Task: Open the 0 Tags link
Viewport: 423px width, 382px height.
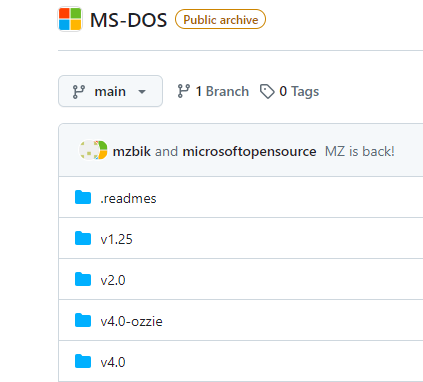Action: tap(289, 91)
